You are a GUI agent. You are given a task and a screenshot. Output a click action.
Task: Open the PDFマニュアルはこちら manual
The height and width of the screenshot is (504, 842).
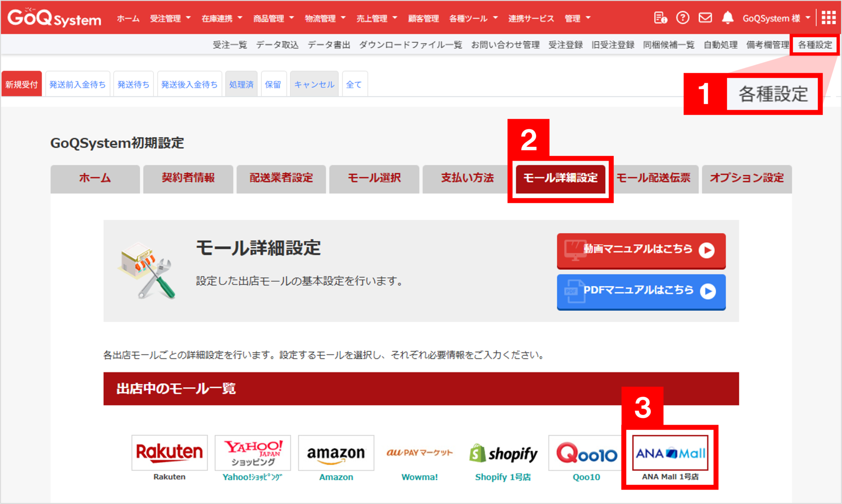coord(641,291)
